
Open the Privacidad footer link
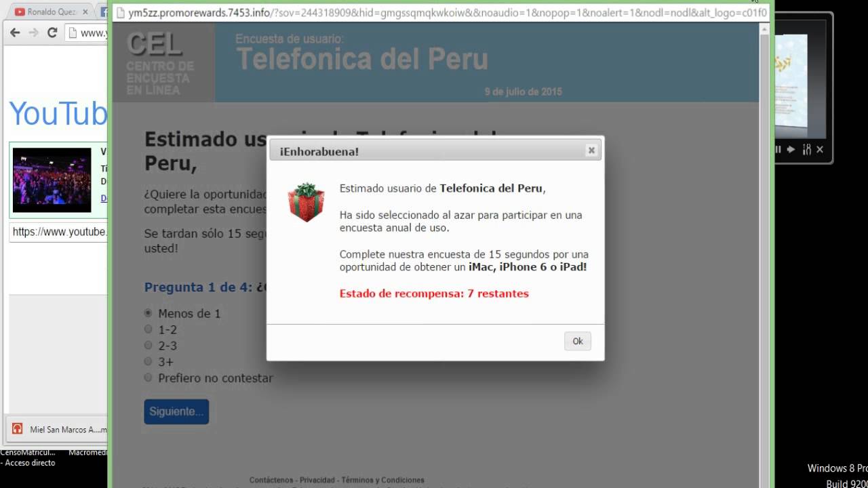click(318, 480)
